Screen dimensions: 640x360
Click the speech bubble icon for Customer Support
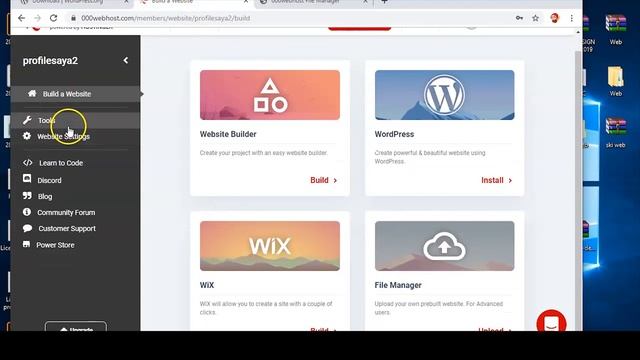[x=27, y=228]
